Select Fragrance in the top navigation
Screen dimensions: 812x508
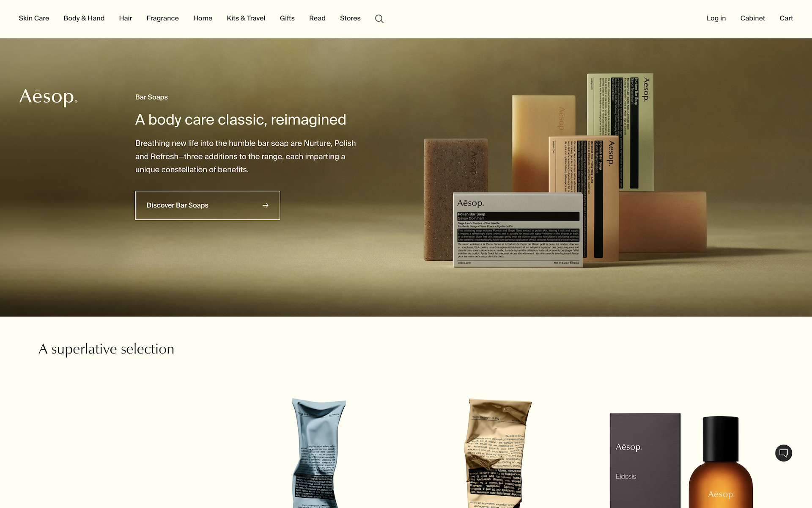pyautogui.click(x=163, y=18)
